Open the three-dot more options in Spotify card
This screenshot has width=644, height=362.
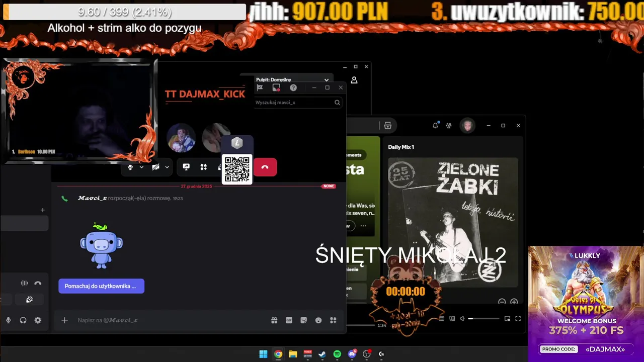pyautogui.click(x=363, y=226)
